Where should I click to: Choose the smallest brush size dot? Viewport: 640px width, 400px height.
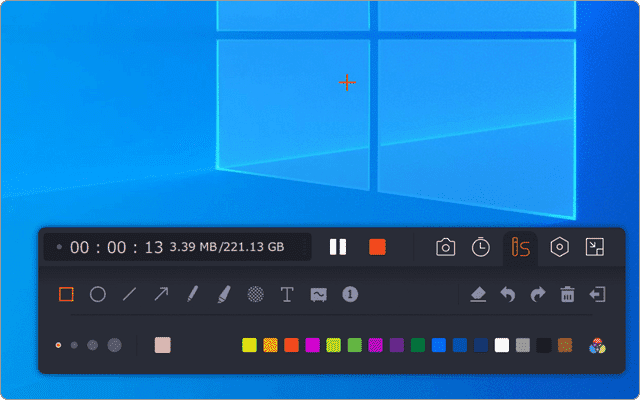tap(58, 345)
